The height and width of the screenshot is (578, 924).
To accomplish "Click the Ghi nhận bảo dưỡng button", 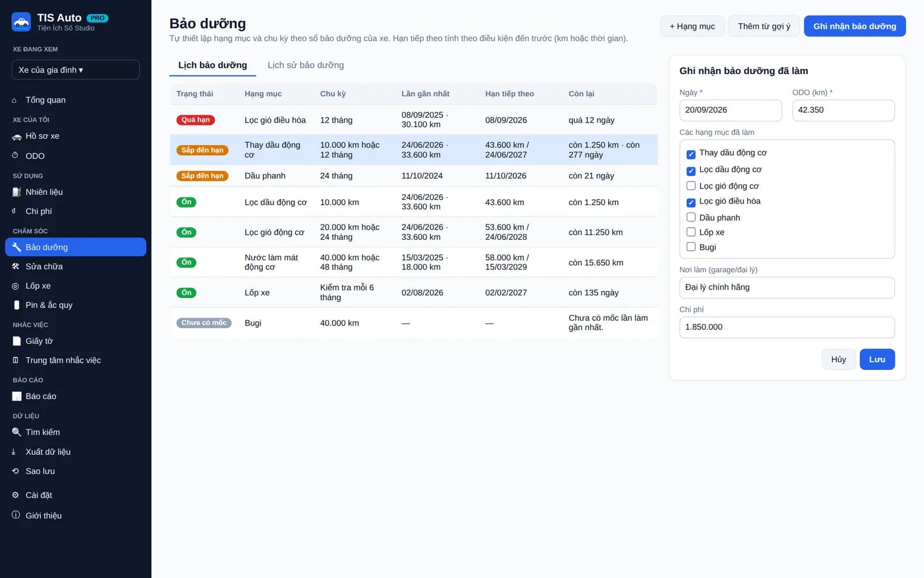I will point(855,26).
